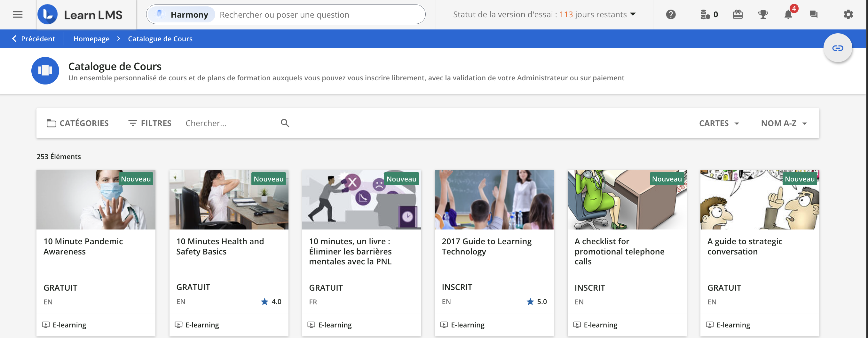868x338 pixels.
Task: Open the CATÉGORIES panel
Action: tap(77, 123)
